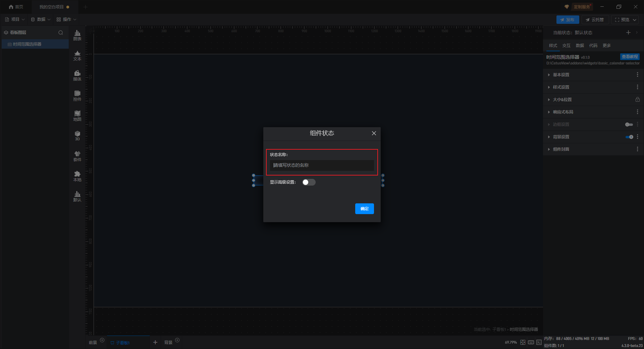The height and width of the screenshot is (349, 644).
Task: Click 确定 to confirm the state
Action: (365, 209)
